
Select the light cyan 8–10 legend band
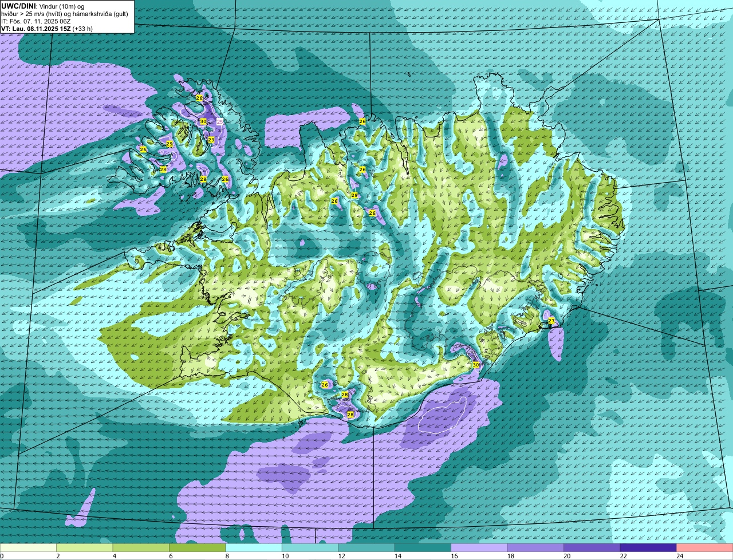click(254, 548)
